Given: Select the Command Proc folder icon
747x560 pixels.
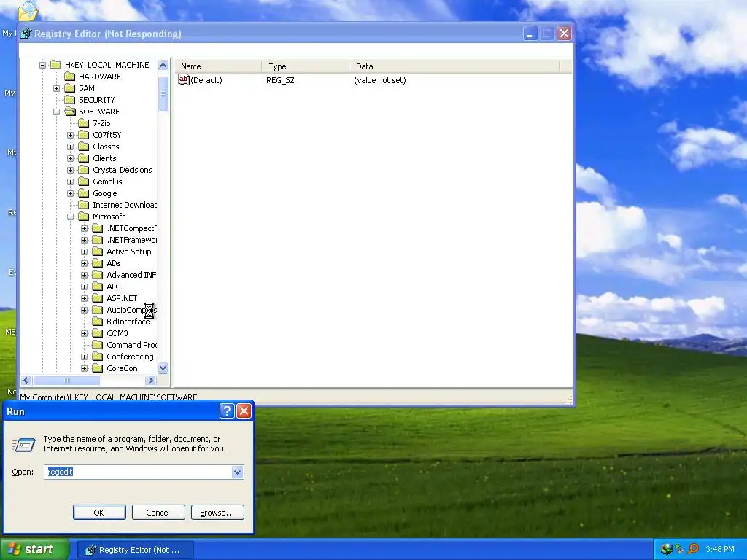Looking at the screenshot, I should (x=98, y=345).
